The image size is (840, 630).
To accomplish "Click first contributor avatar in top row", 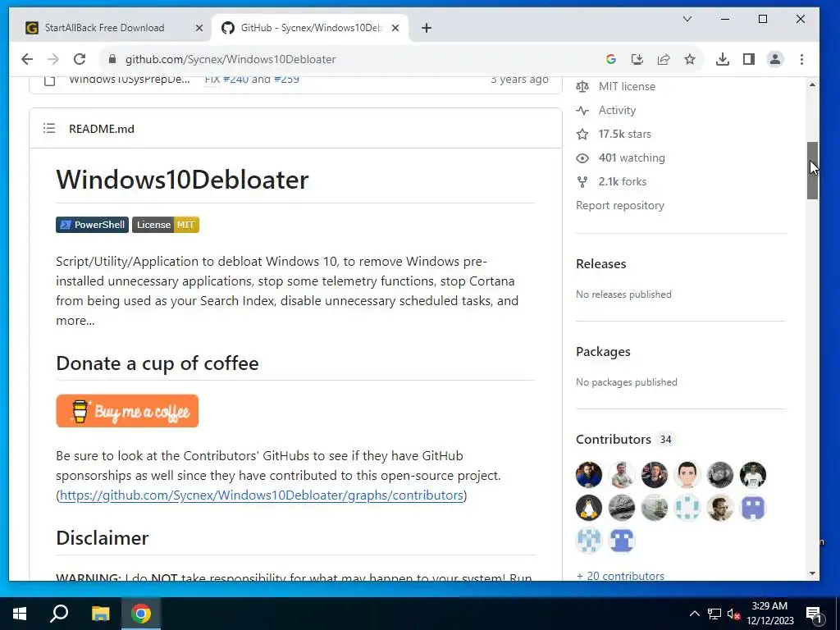I will [x=589, y=475].
